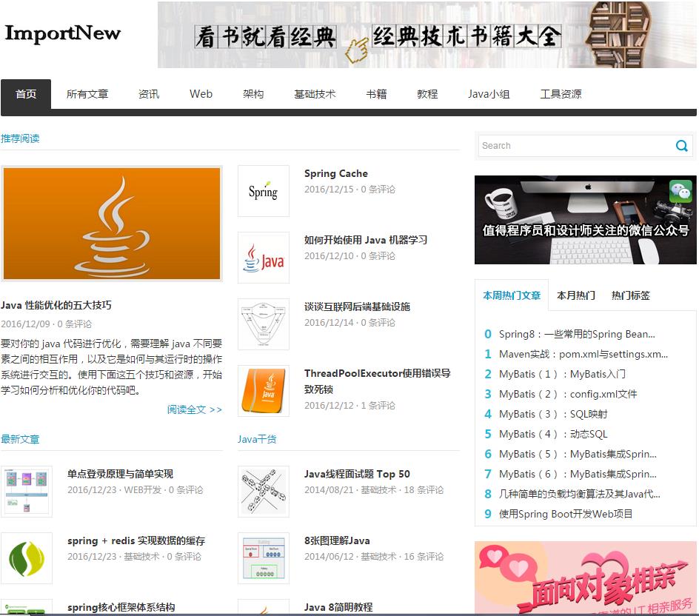699x616 pixels.
Task: Open Java 性能优化的五大技巧 title
Action: pos(56,305)
